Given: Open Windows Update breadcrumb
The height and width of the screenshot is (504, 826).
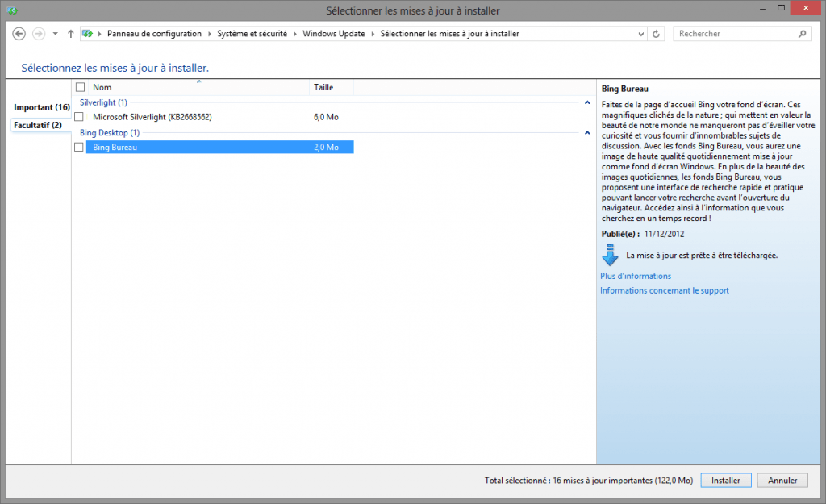Looking at the screenshot, I should pyautogui.click(x=333, y=34).
